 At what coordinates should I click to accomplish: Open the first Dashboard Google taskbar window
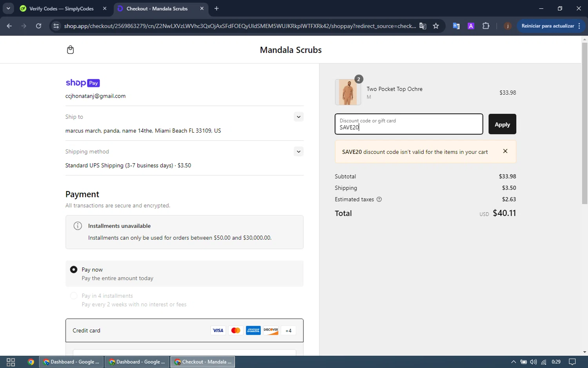point(71,362)
